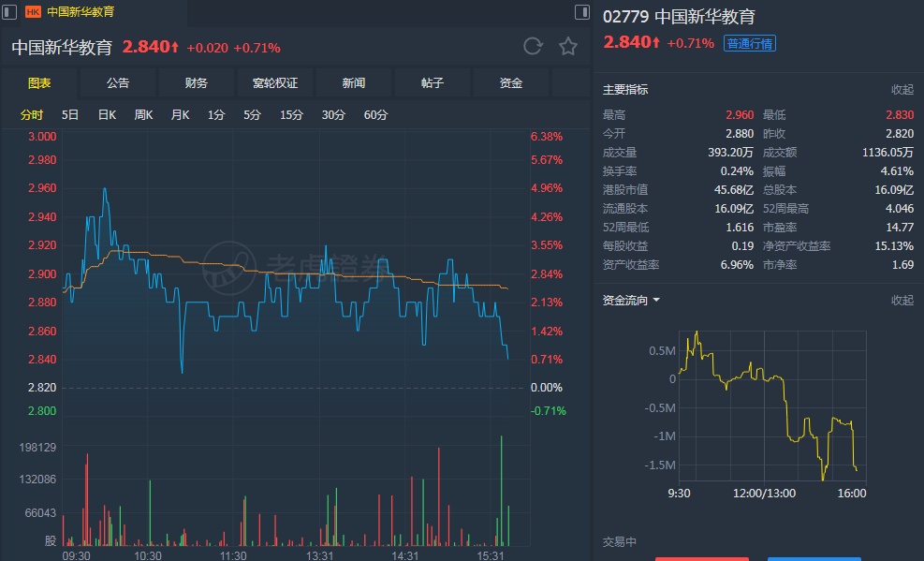Click the 最低 value 2.830
The height and width of the screenshot is (561, 924).
point(900,115)
